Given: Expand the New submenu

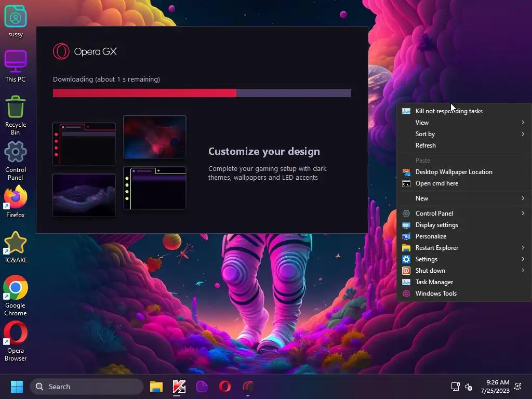Looking at the screenshot, I should point(463,198).
